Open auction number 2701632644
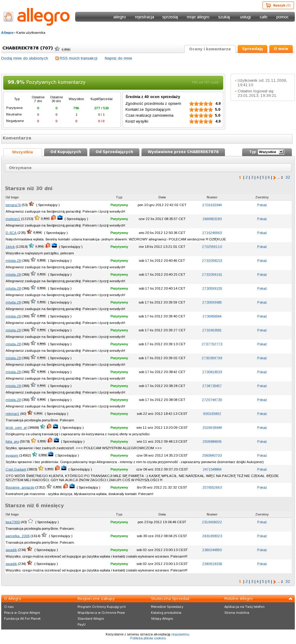This screenshot has height=644, width=296. (212, 205)
